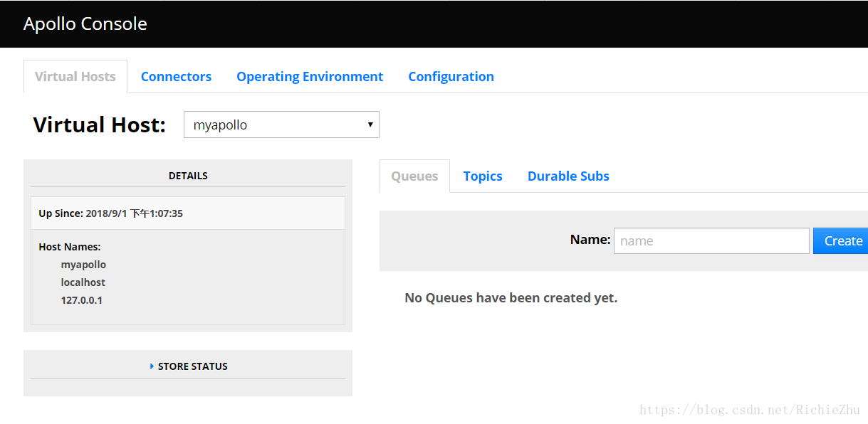The image size is (868, 424).
Task: Click the queue name input field
Action: [711, 240]
